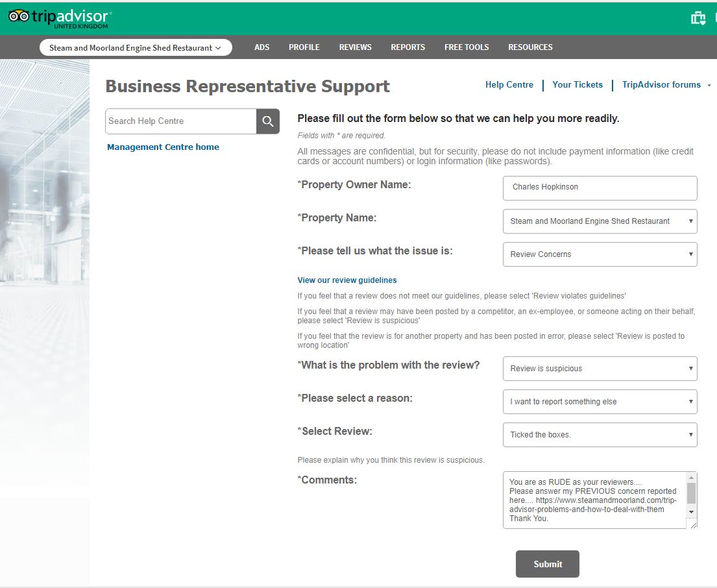Open the Steam and Moorland property switcher

[136, 47]
